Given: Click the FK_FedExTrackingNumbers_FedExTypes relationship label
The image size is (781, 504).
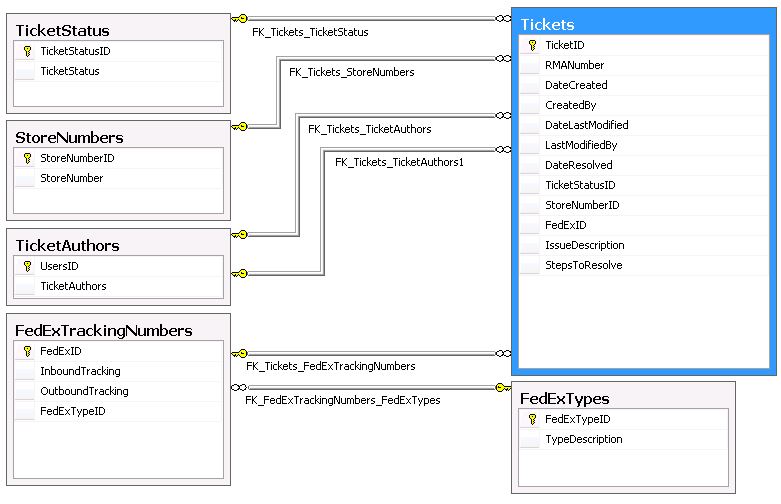Looking at the screenshot, I should [343, 400].
